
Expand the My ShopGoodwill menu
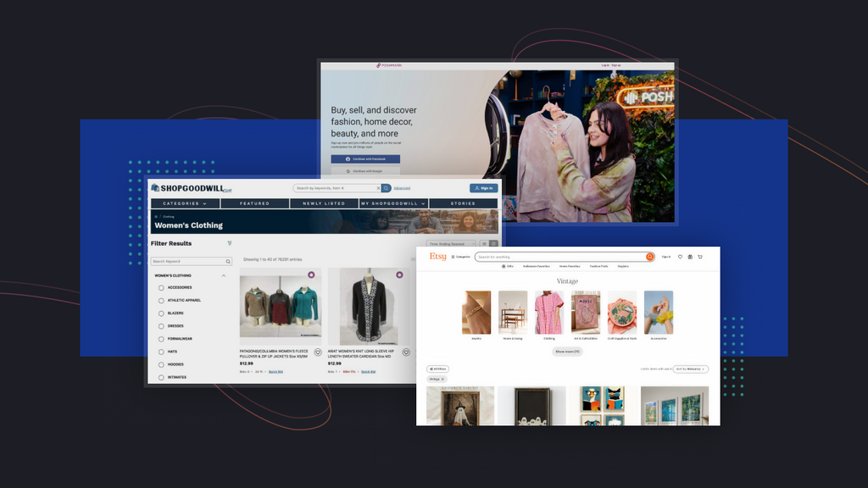pos(393,203)
